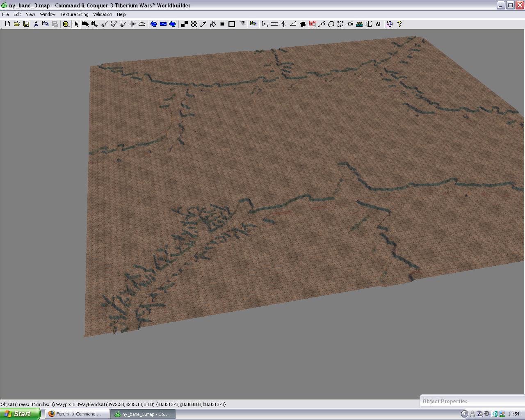Click the New map icon
The height and width of the screenshot is (420, 525).
point(7,24)
